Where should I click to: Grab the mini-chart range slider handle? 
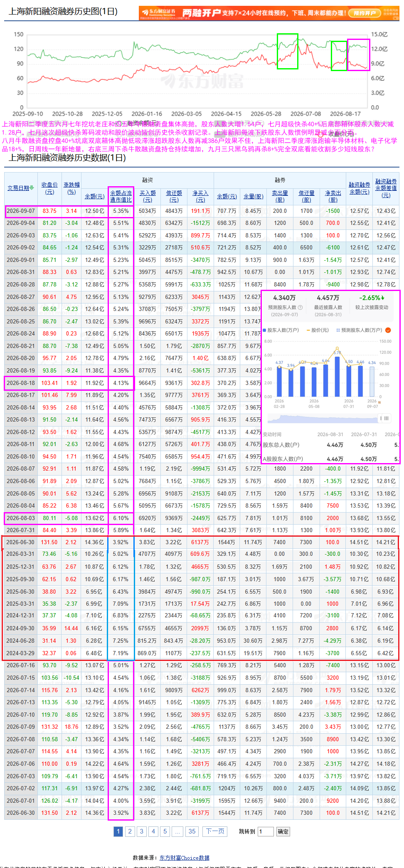point(387,418)
